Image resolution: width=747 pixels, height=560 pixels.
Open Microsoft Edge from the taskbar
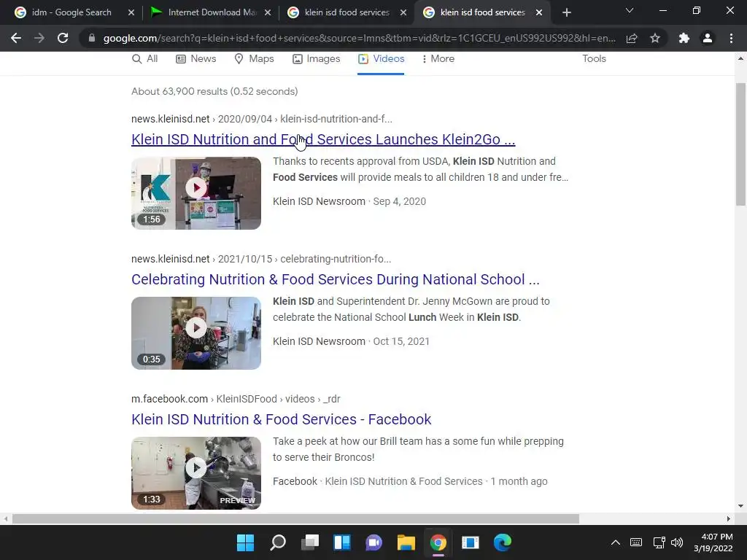pos(503,542)
